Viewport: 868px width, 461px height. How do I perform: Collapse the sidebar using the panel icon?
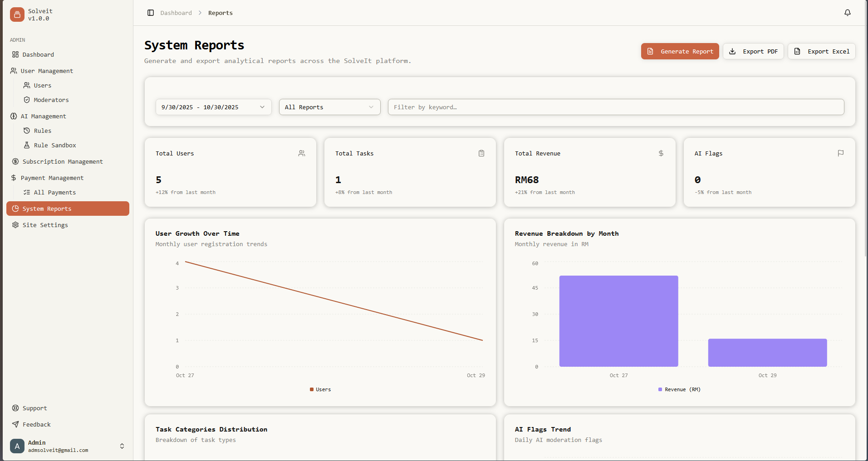150,13
